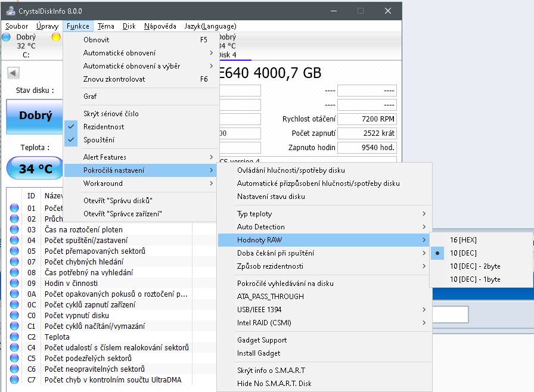Toggle Skrýt info o S.M.A.R.T option
Screen dimensions: 534x392
(325, 370)
